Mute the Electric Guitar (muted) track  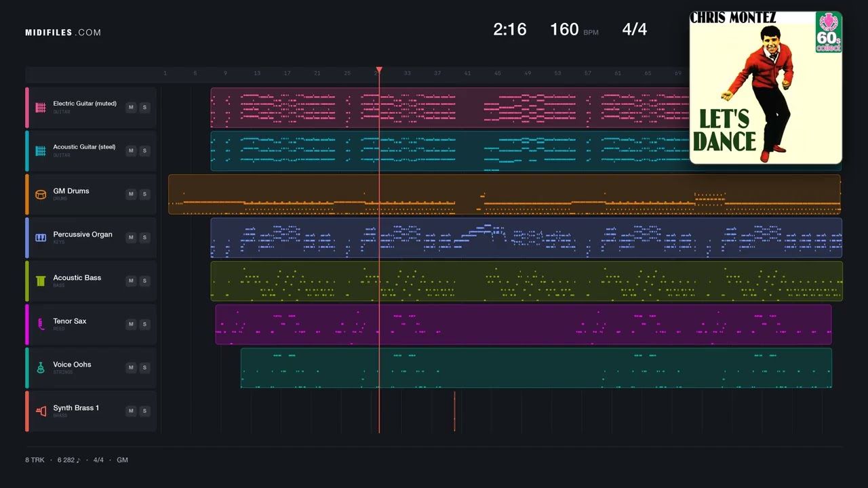click(131, 107)
